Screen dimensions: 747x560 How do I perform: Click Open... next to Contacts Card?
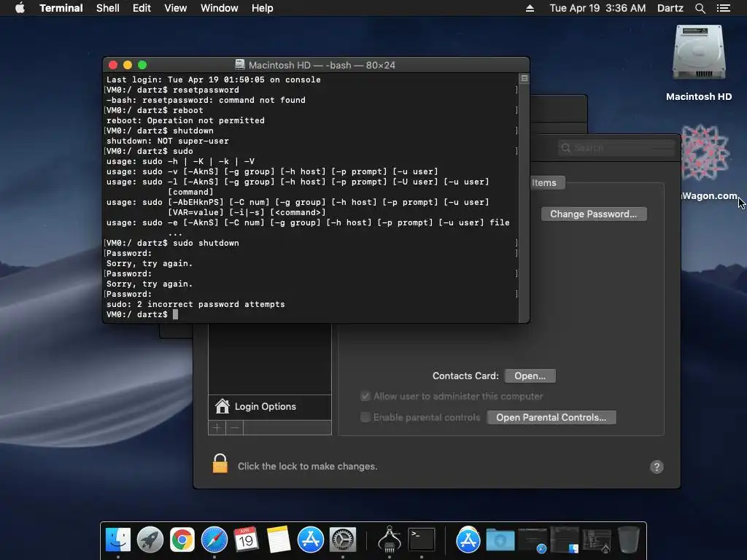pos(530,376)
